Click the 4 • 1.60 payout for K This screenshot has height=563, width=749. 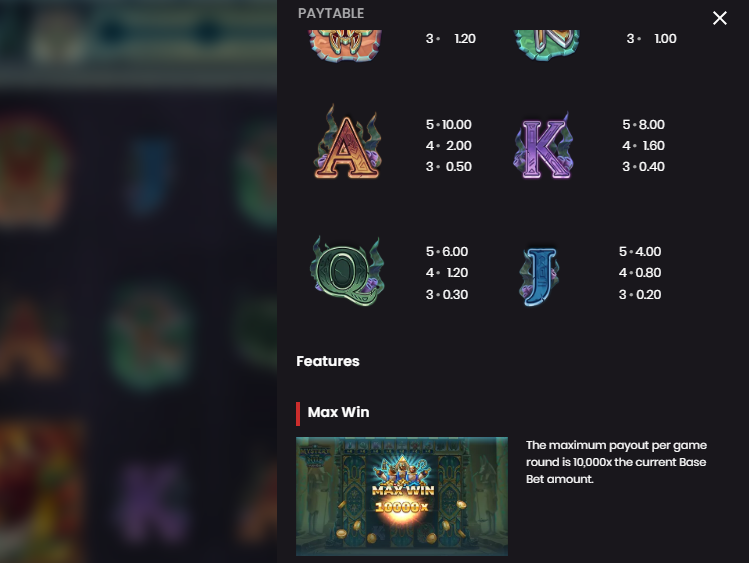643,146
